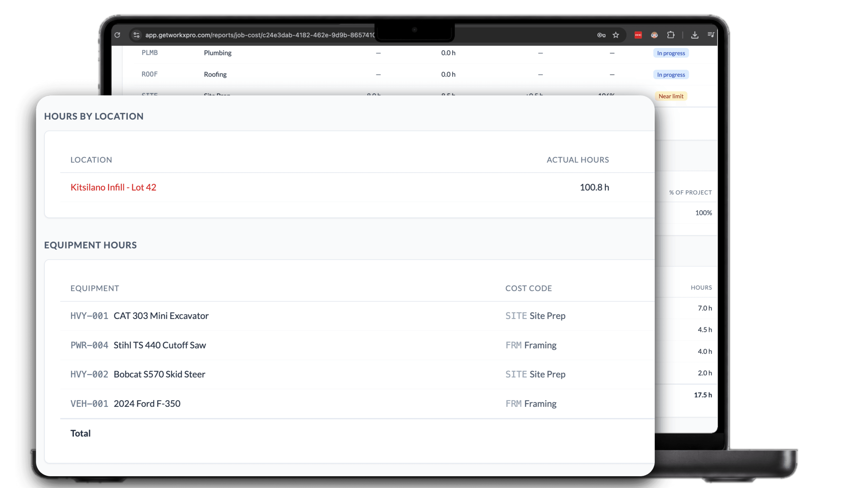Open the browser Downloads icon

695,35
